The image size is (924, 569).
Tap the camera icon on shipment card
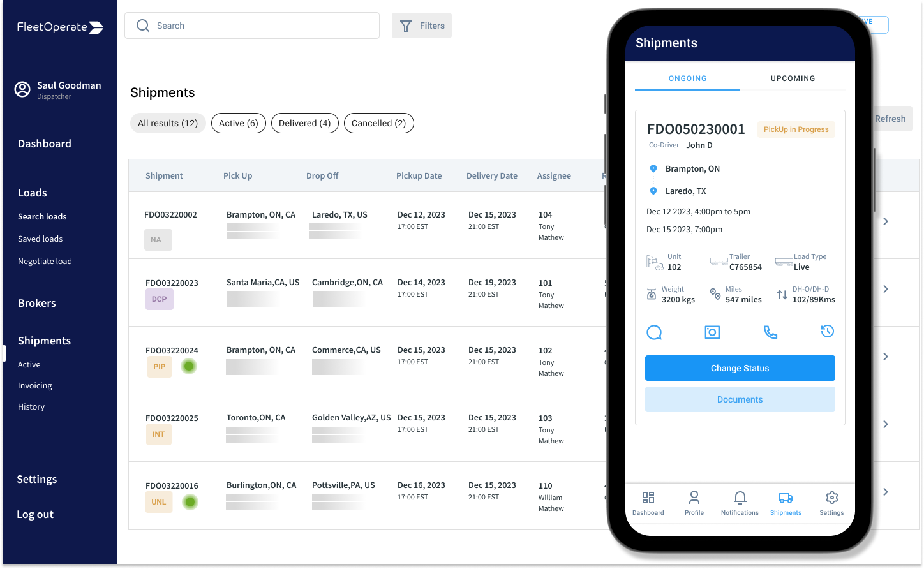click(x=712, y=332)
